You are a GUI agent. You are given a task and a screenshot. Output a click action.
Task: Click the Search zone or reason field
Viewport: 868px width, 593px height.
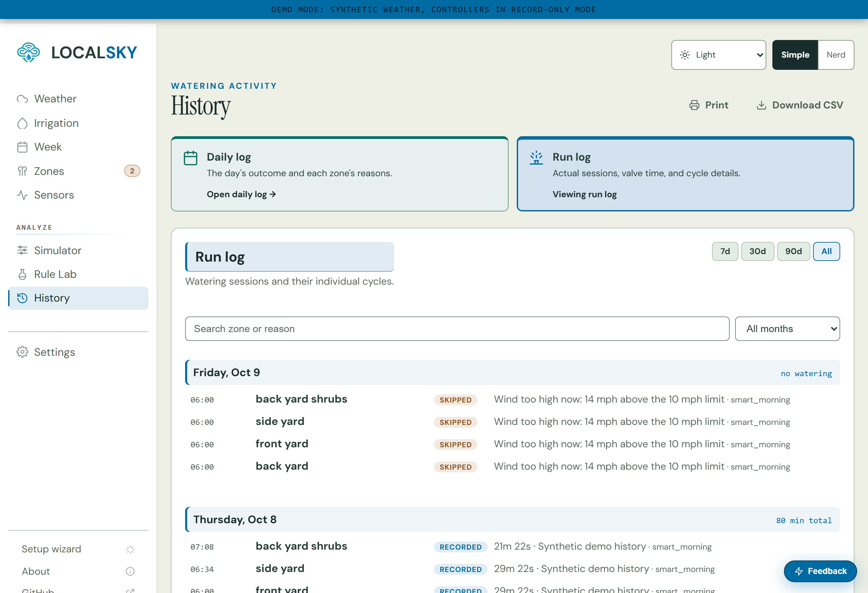[x=457, y=329]
